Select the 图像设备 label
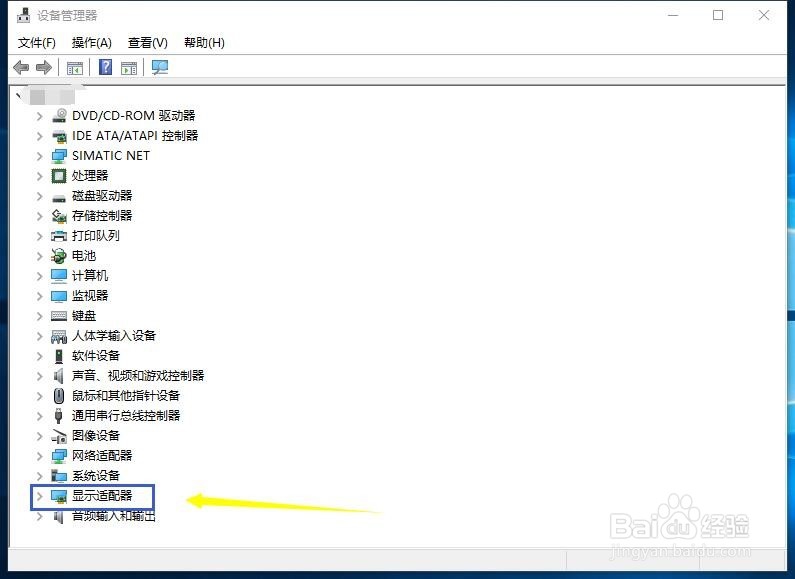 [x=96, y=436]
